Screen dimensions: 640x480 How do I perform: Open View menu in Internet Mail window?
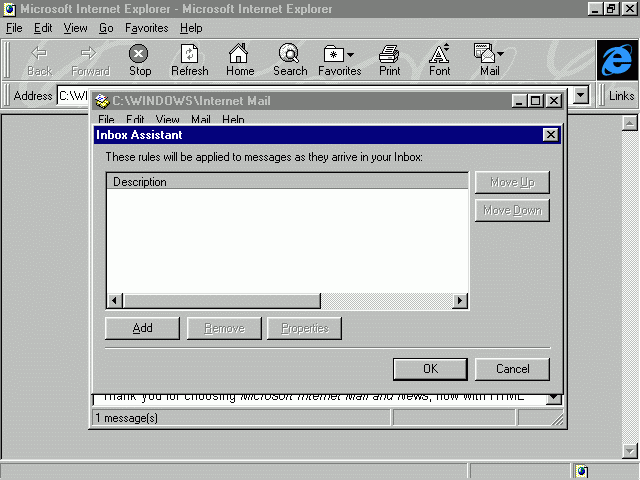point(167,120)
